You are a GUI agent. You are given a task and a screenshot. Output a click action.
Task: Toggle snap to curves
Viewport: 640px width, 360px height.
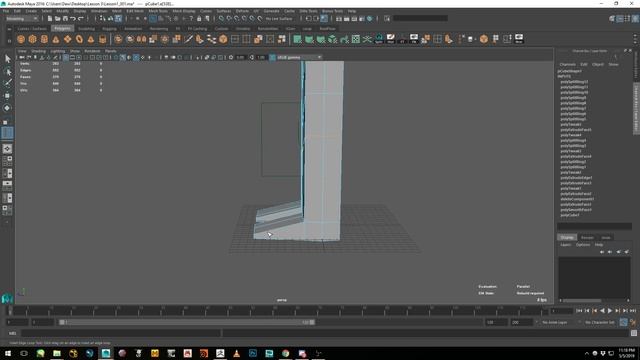(229, 18)
